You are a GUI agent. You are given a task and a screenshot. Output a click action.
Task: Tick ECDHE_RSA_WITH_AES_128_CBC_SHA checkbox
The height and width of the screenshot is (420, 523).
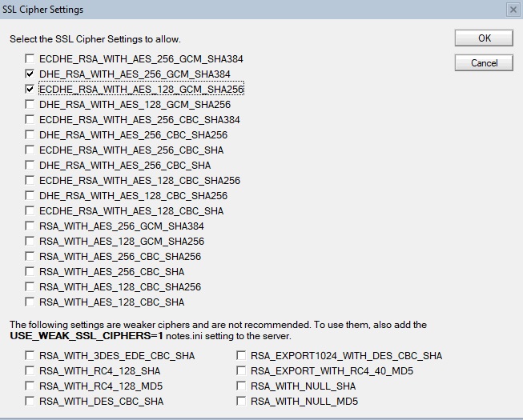[30, 210]
